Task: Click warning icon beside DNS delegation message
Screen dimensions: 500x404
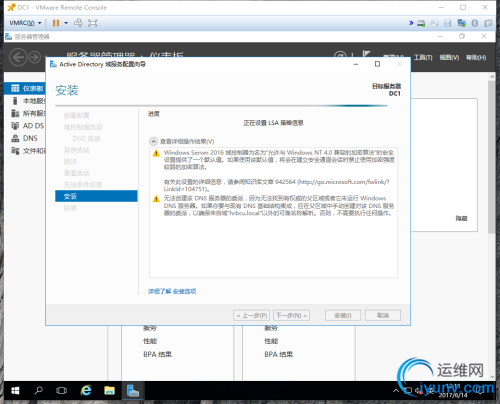Action: 156,199
